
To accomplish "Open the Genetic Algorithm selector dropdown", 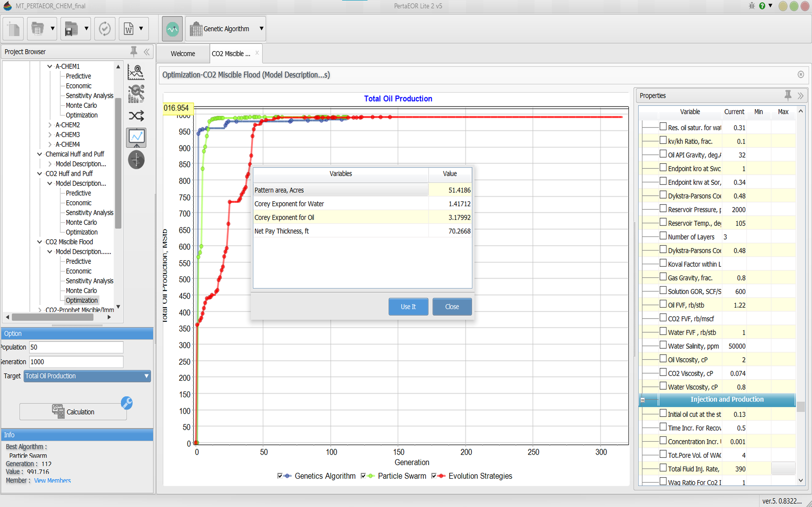I will click(261, 29).
